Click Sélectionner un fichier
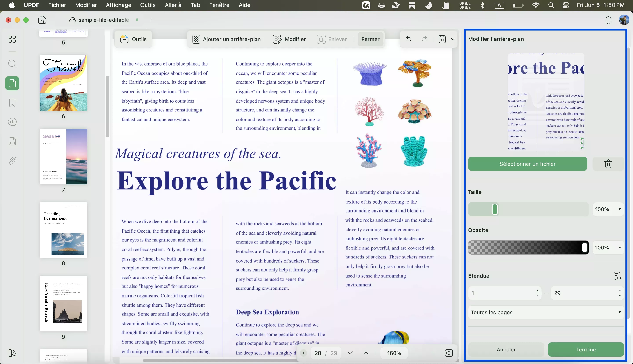Screen dimensions: 633x364 coord(527,164)
